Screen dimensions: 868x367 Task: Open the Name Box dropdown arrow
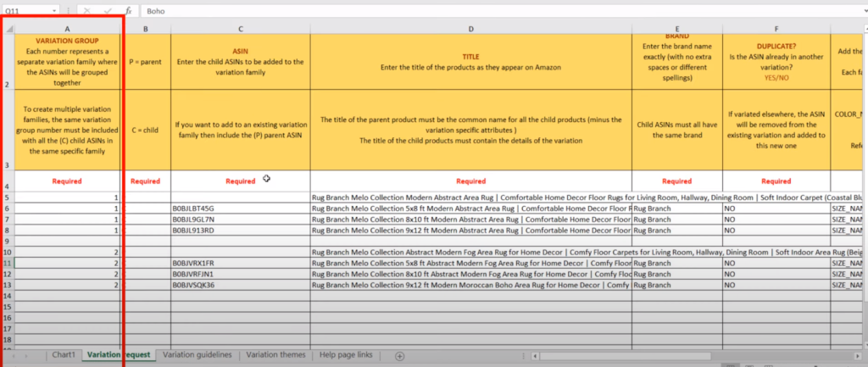[54, 10]
